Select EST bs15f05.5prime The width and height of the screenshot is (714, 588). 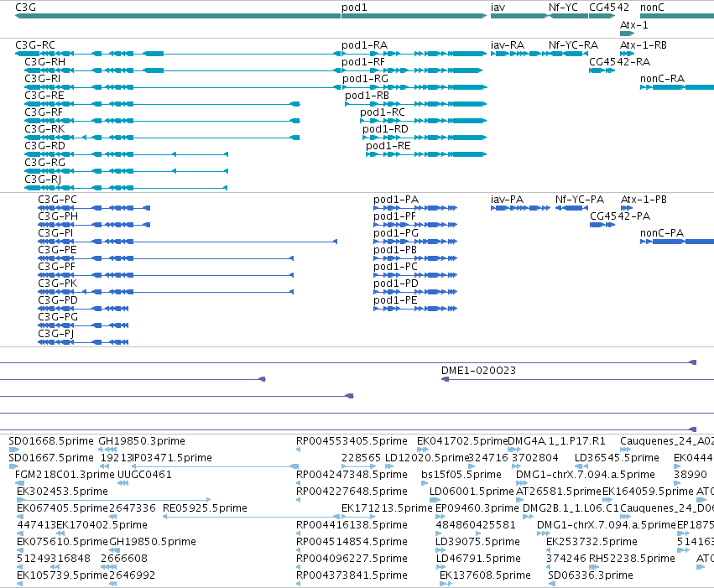(x=425, y=483)
